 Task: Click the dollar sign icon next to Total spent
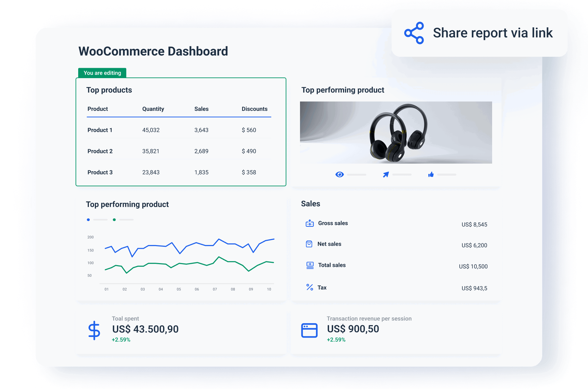click(x=94, y=331)
